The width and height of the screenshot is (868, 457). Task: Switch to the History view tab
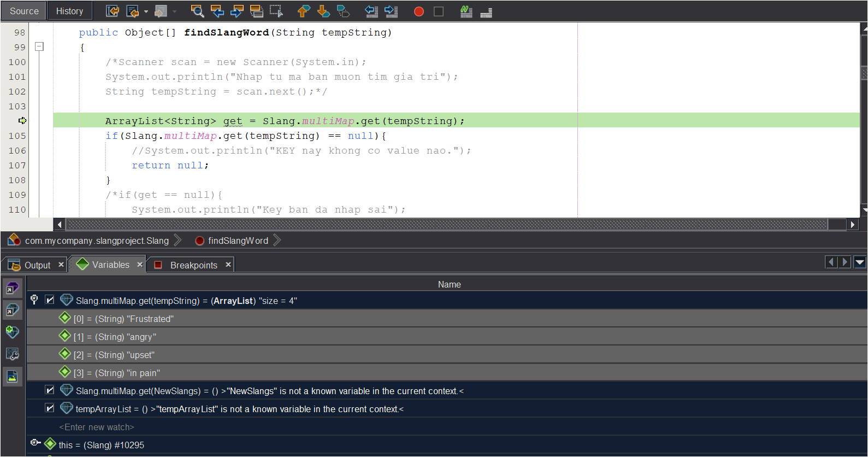69,11
